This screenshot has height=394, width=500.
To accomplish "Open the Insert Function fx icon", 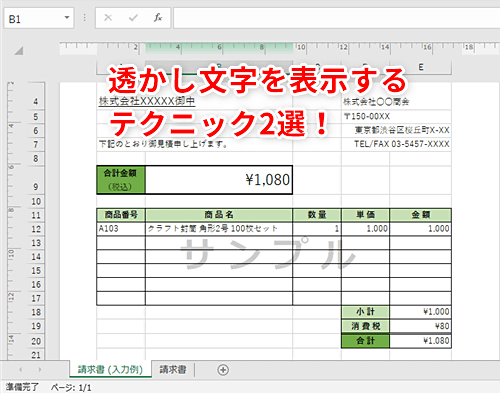I will click(x=158, y=18).
